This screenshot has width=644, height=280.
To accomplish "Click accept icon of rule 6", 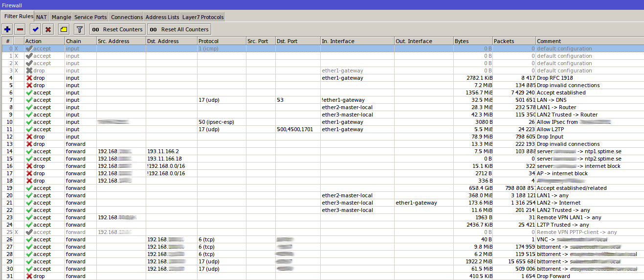I will pyautogui.click(x=29, y=93).
